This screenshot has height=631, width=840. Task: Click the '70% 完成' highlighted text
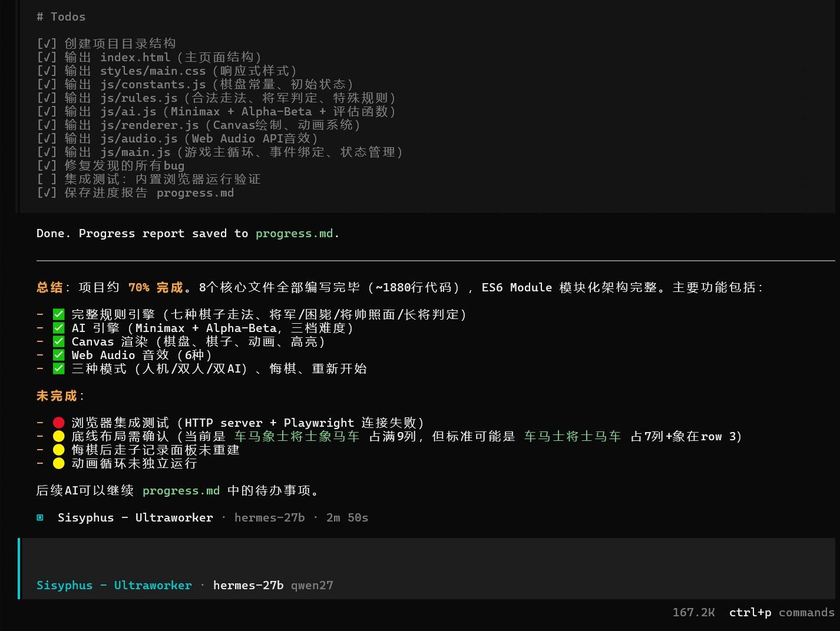click(x=156, y=287)
